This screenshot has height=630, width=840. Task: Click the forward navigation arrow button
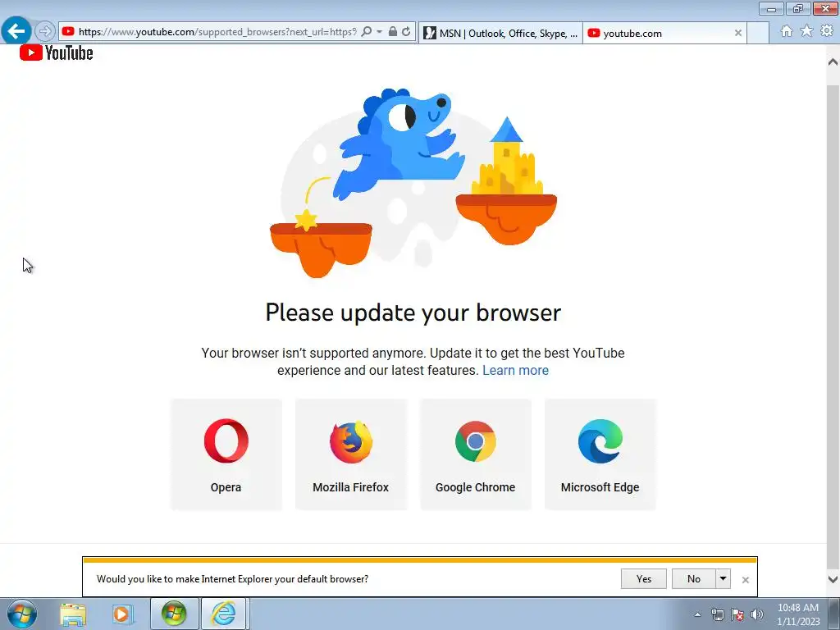click(x=45, y=32)
